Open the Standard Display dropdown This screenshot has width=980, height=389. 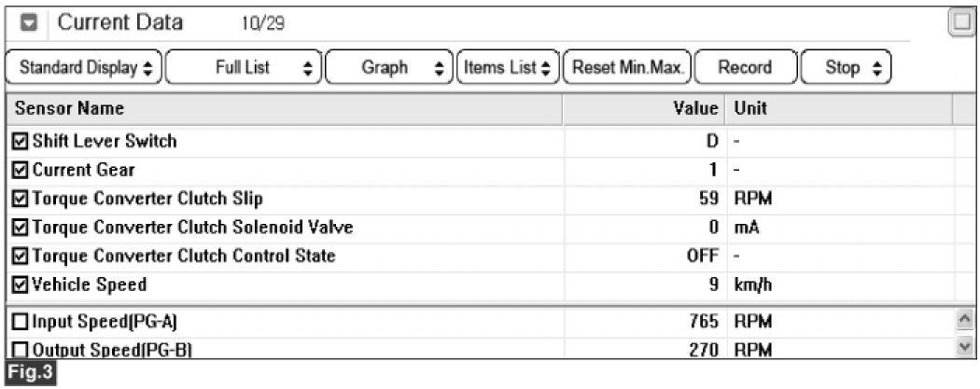(x=84, y=67)
